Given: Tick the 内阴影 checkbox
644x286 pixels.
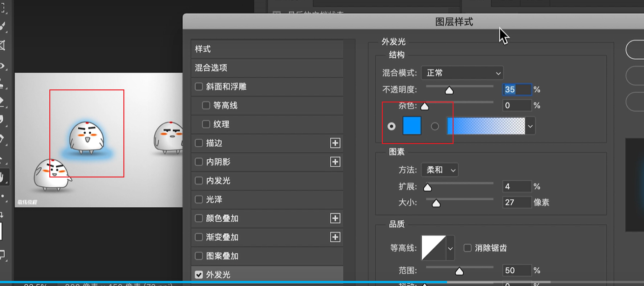Looking at the screenshot, I should [199, 162].
